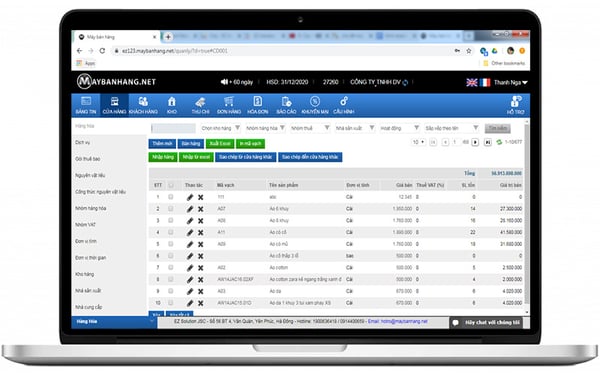600x375 pixels.
Task: Click the 'Bán hàng' button
Action: (191, 143)
